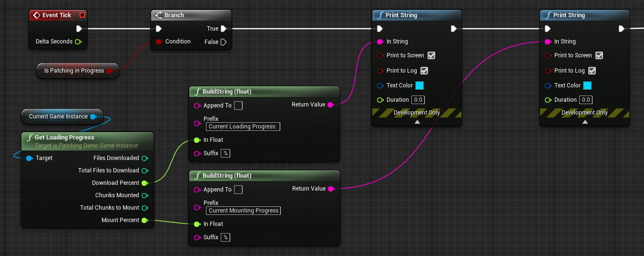The image size is (644, 256).
Task: Click first BuildString Return Value pin
Action: point(331,105)
